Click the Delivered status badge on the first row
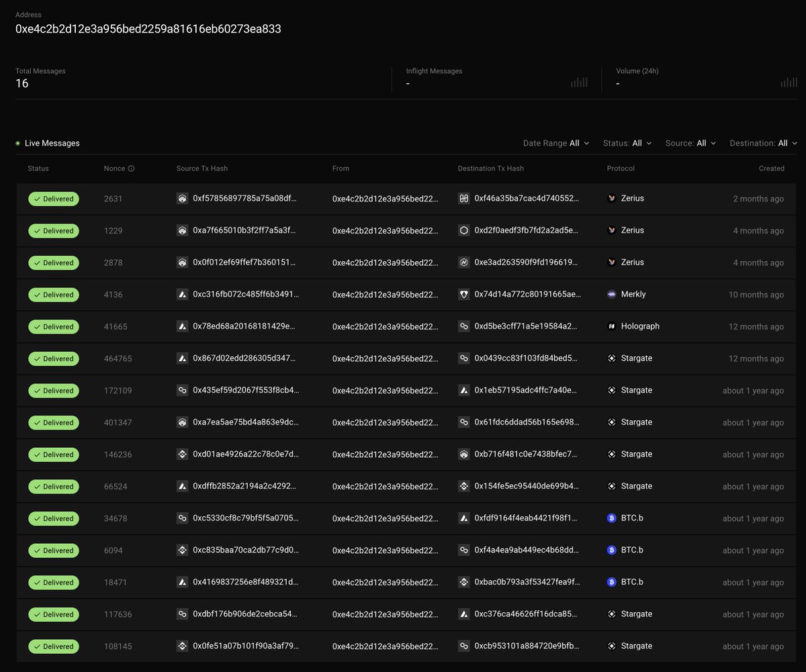 pos(54,199)
